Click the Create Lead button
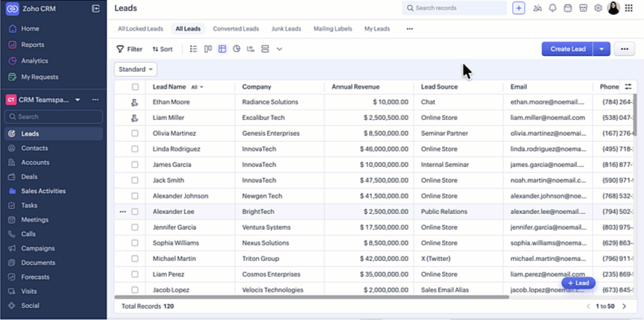This screenshot has width=644, height=320. (x=567, y=49)
